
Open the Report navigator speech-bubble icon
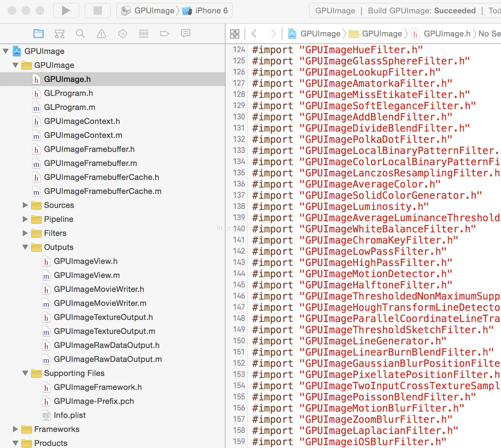click(186, 33)
